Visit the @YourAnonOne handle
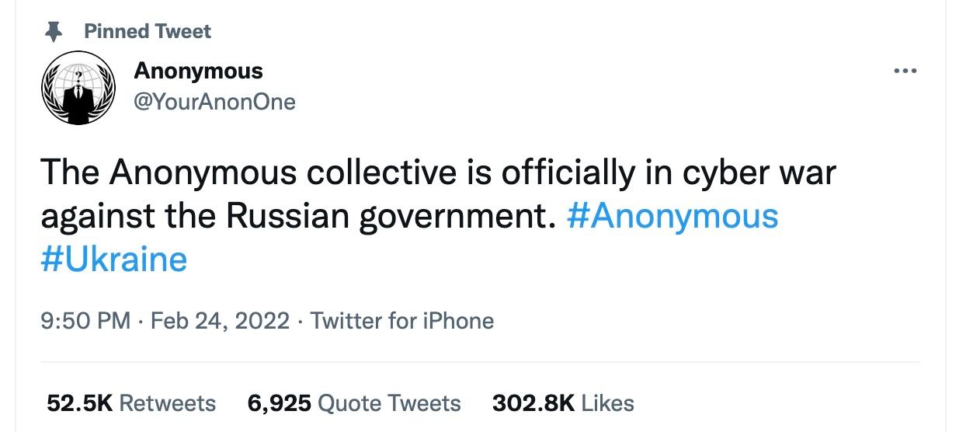The height and width of the screenshot is (432, 980). (214, 102)
